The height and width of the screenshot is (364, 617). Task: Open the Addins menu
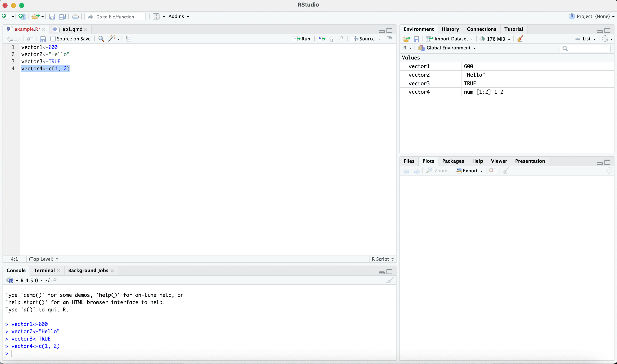coord(178,16)
